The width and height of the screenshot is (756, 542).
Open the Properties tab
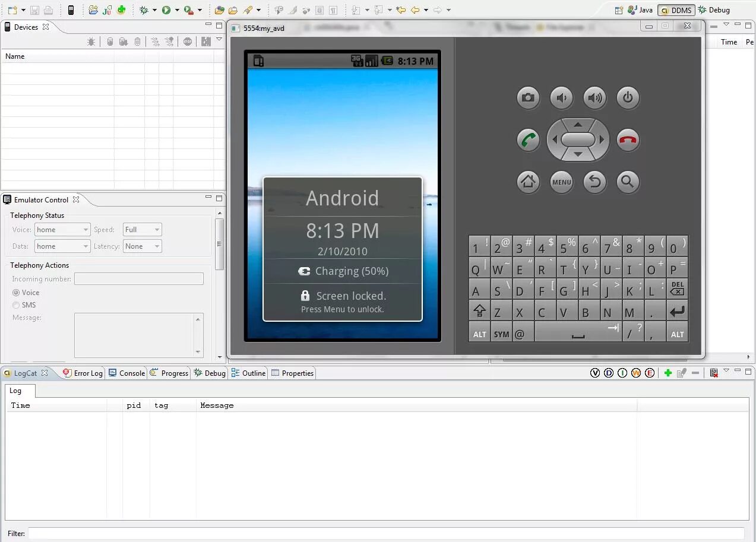(x=292, y=373)
